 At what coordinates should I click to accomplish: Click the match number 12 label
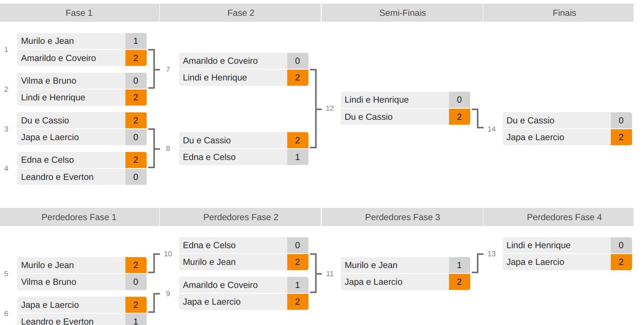tap(329, 108)
